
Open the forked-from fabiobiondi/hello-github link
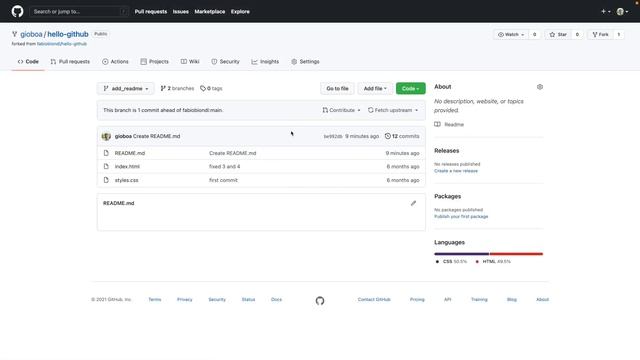(62, 44)
